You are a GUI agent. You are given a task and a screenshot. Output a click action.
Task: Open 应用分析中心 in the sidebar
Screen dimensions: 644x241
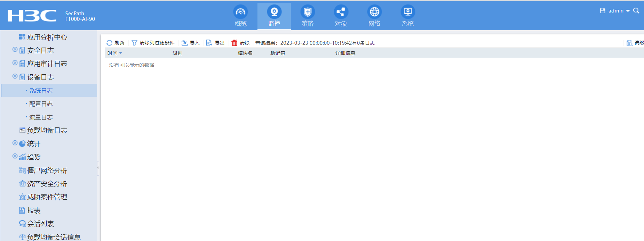click(x=47, y=37)
